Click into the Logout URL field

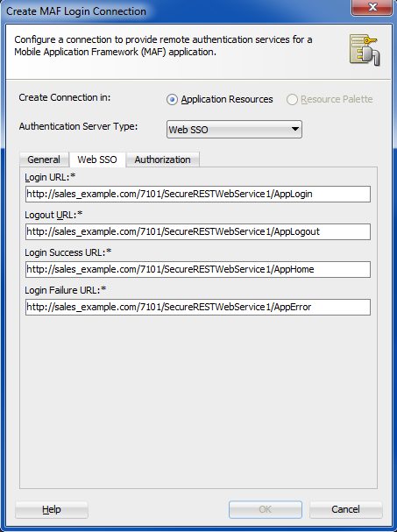coord(198,231)
